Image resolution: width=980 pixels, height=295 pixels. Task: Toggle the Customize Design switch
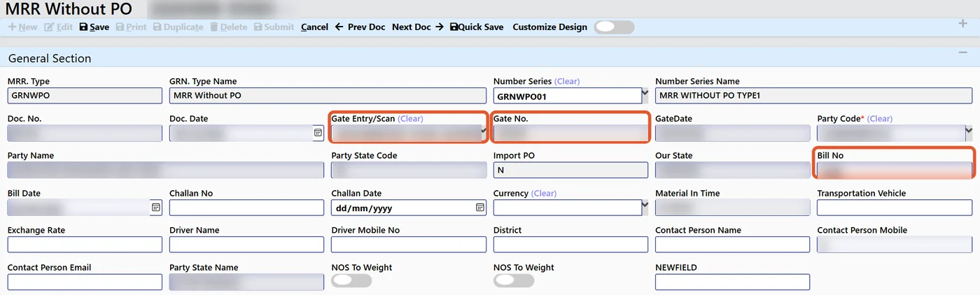coord(614,27)
